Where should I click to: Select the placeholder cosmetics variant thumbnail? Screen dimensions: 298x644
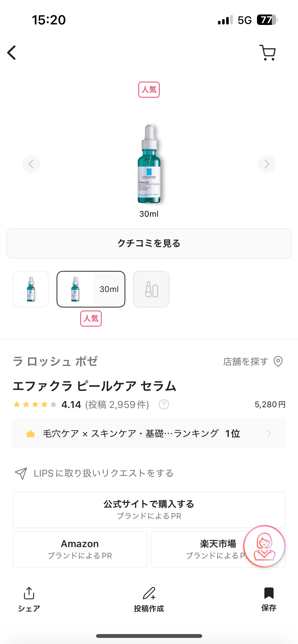click(151, 289)
